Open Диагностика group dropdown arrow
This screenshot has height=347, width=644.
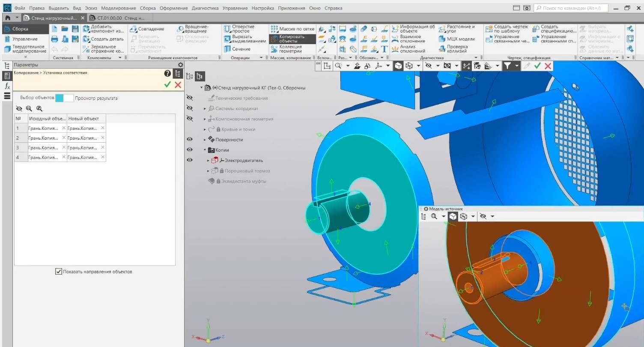pos(476,57)
